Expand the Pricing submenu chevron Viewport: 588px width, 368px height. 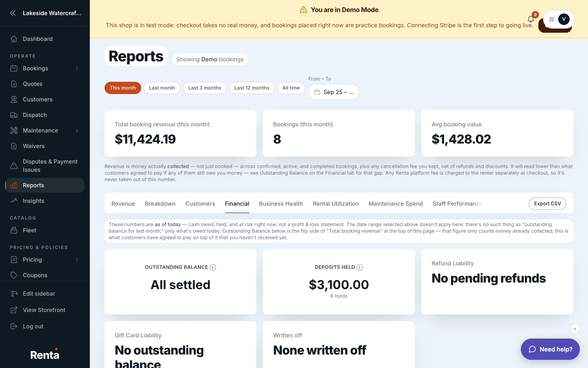pyautogui.click(x=77, y=260)
